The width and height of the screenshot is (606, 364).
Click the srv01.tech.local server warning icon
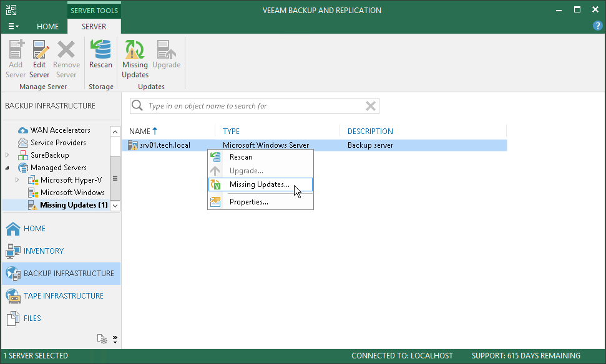(132, 145)
